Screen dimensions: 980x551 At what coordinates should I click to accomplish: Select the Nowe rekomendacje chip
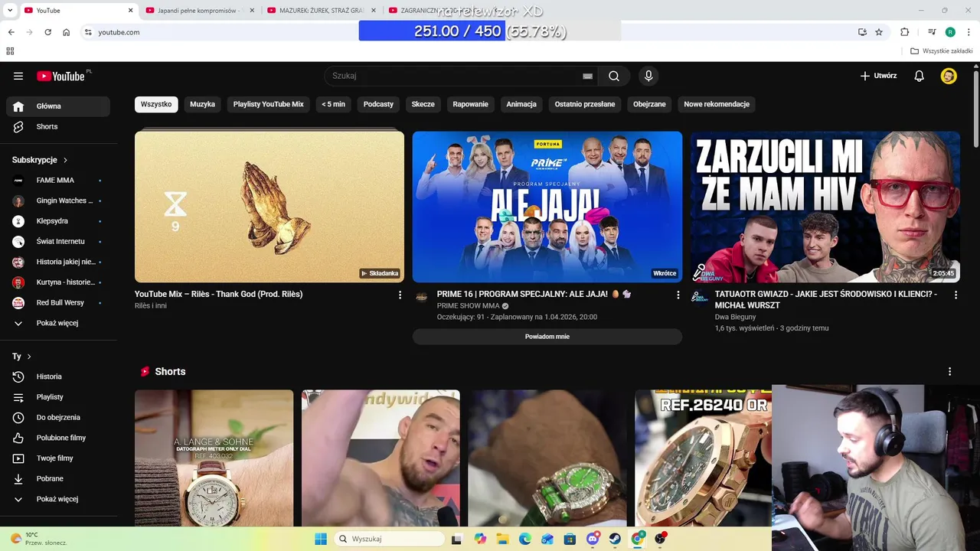[717, 104]
